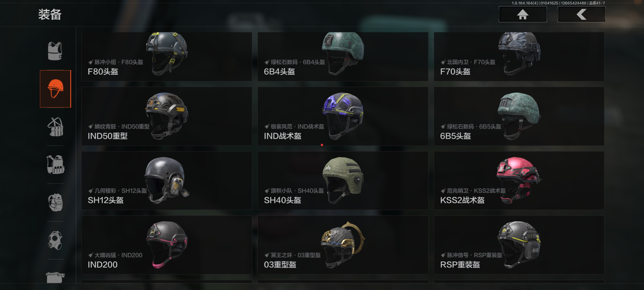Open the IND50重型 helmet item

167,116
